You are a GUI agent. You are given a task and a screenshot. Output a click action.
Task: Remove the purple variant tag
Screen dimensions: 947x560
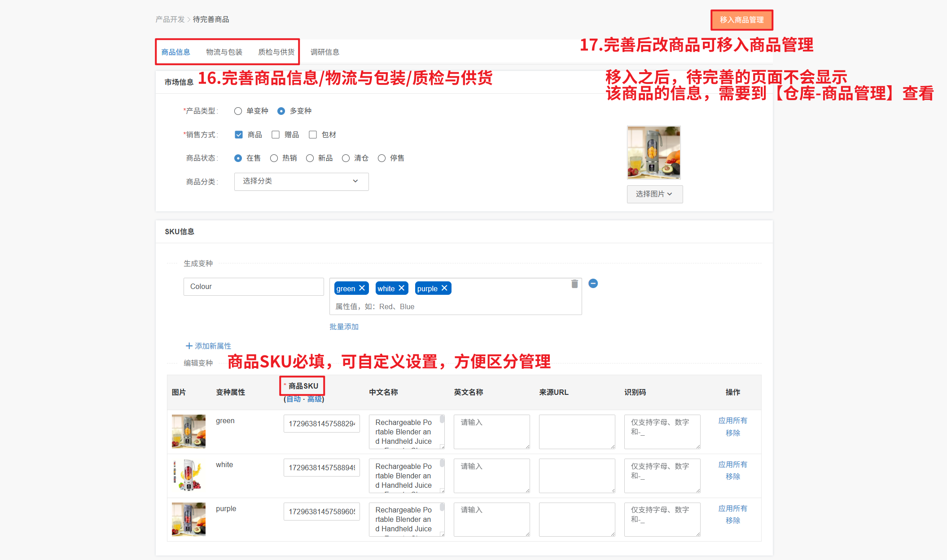444,288
